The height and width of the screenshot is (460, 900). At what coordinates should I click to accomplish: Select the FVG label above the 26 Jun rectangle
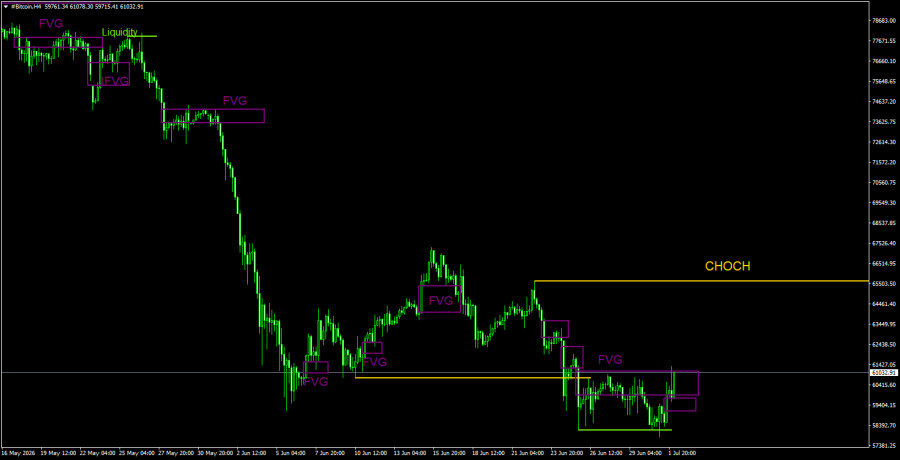pyautogui.click(x=610, y=360)
